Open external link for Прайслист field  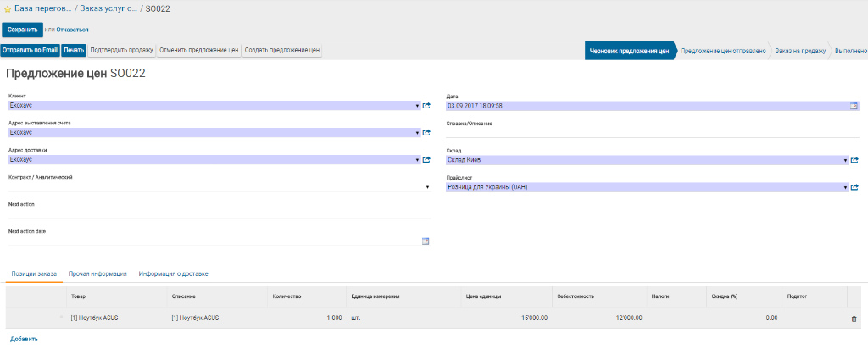854,187
